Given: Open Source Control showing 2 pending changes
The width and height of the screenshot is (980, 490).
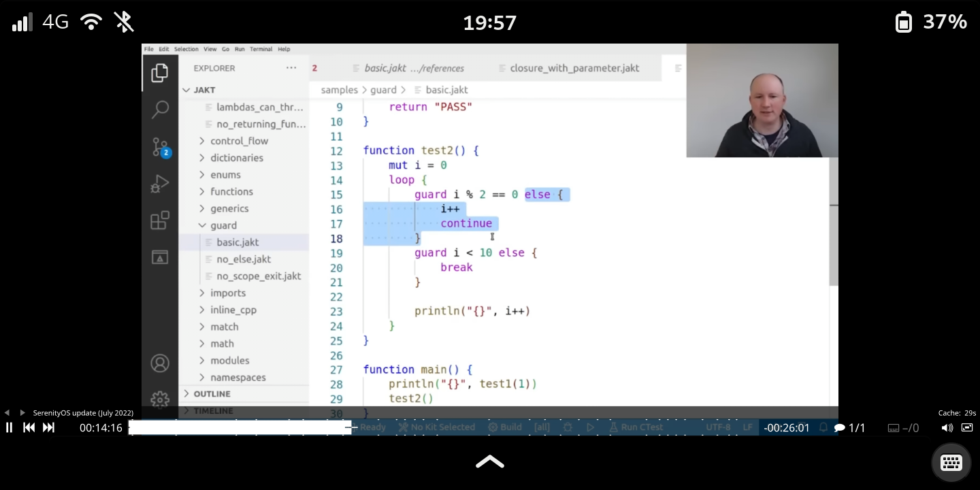Looking at the screenshot, I should [160, 146].
